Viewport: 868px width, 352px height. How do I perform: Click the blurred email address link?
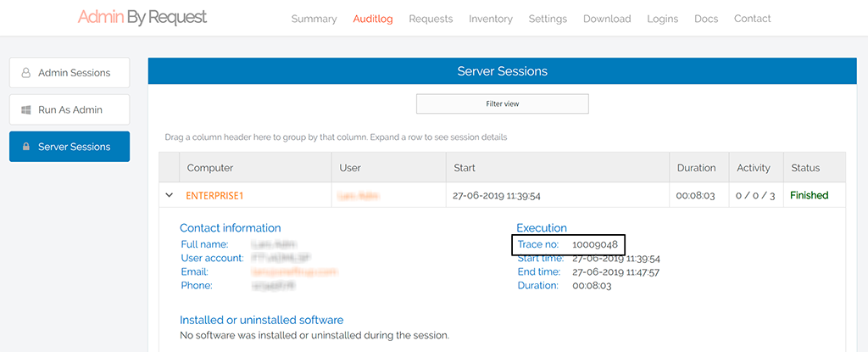(x=294, y=271)
